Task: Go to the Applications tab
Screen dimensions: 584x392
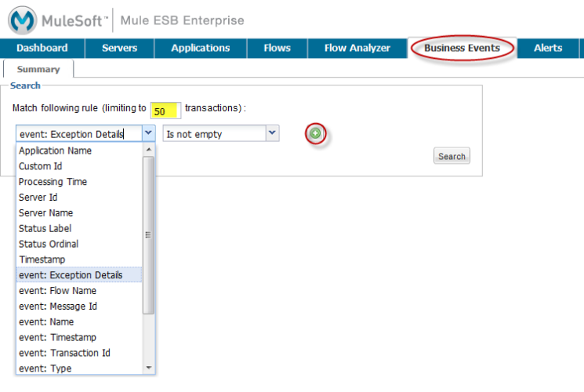Action: [201, 49]
